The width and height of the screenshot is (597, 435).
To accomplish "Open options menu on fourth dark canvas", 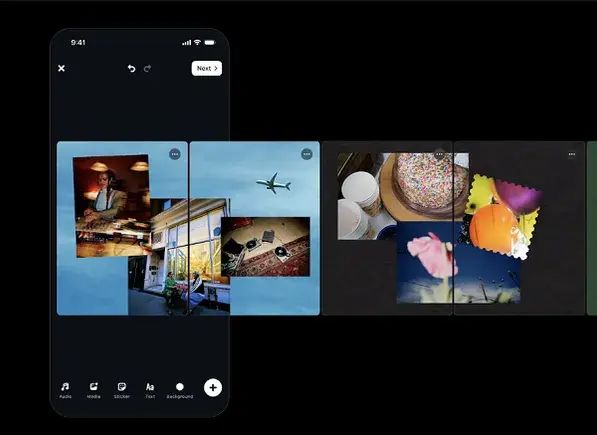I will coord(572,154).
